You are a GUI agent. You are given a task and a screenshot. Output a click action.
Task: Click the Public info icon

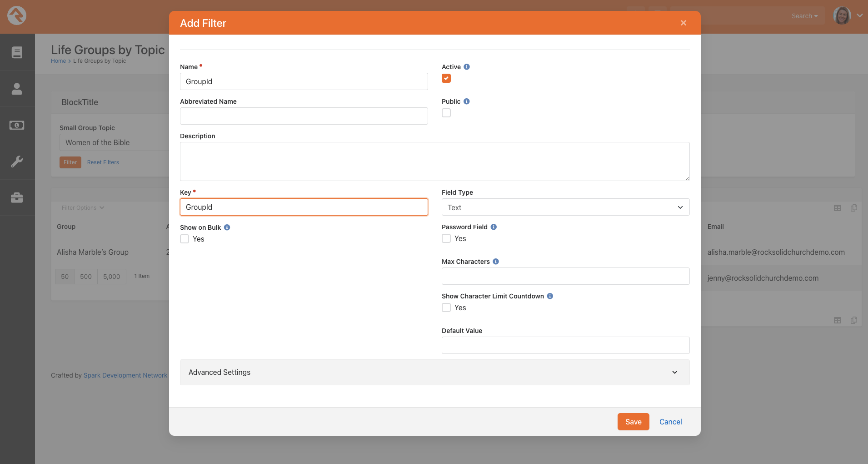467,101
